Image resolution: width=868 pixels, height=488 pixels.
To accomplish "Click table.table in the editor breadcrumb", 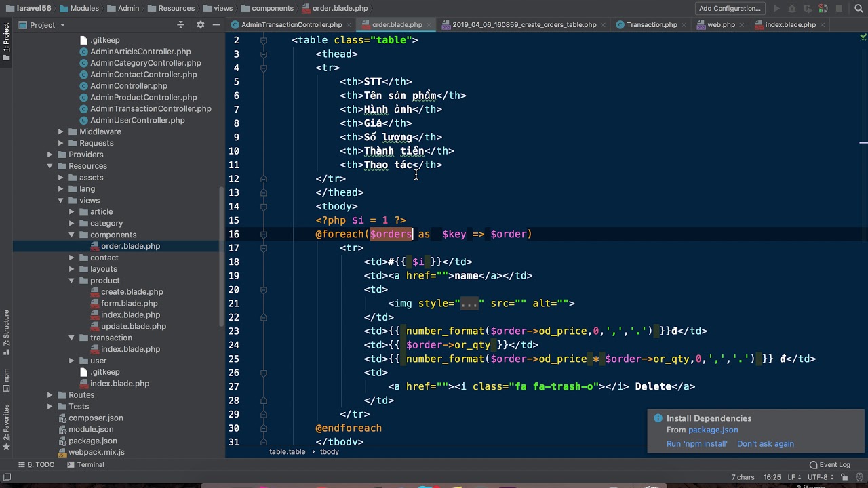I will click(x=287, y=452).
